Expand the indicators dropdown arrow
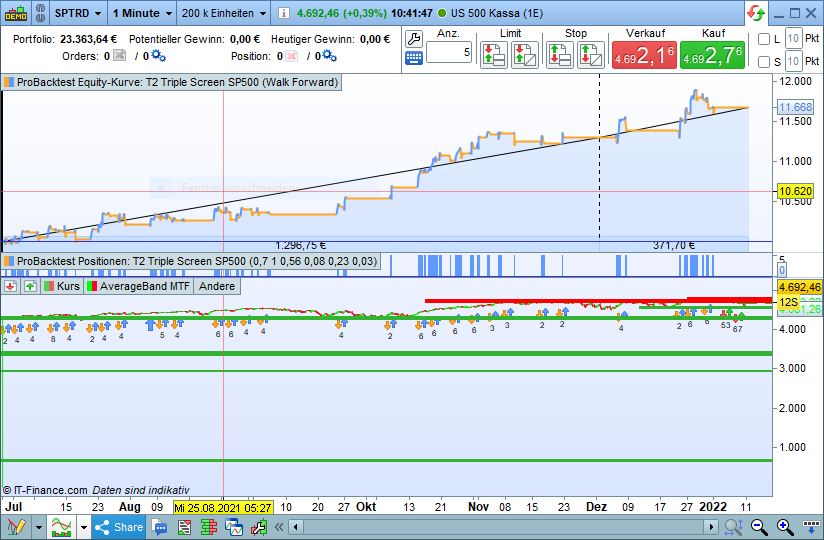 click(x=84, y=527)
